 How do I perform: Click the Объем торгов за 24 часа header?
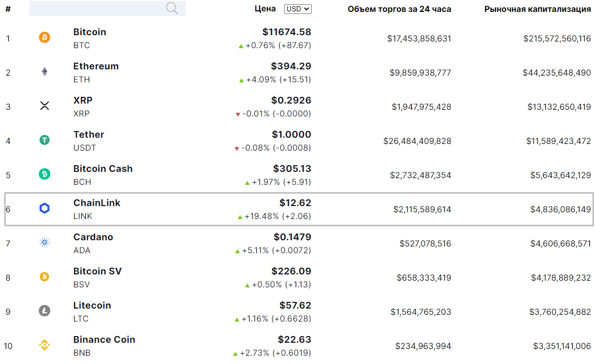click(399, 8)
